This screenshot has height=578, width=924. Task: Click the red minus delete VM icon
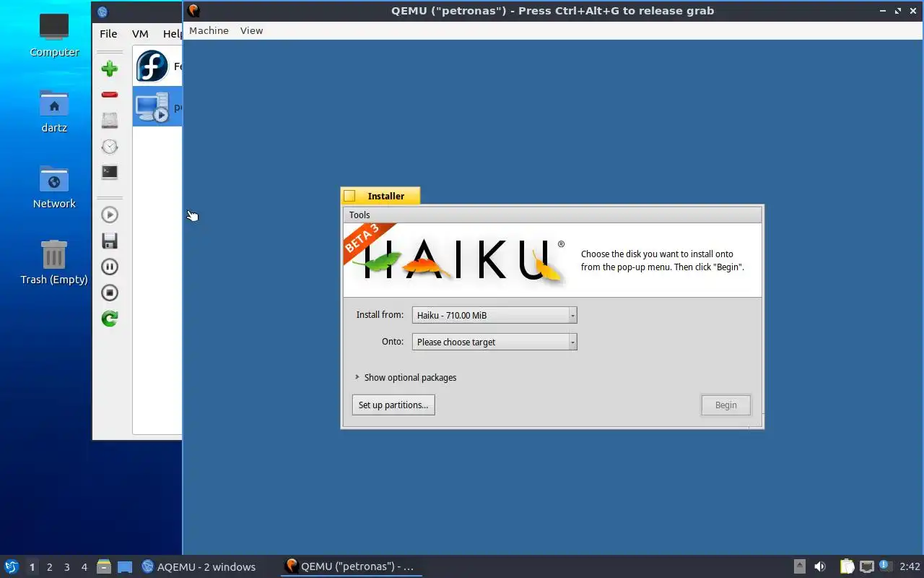point(110,95)
